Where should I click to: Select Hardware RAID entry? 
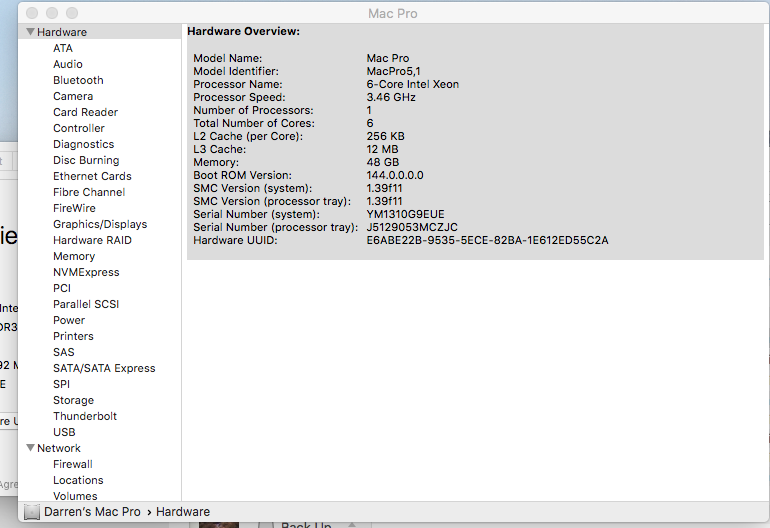coord(92,240)
